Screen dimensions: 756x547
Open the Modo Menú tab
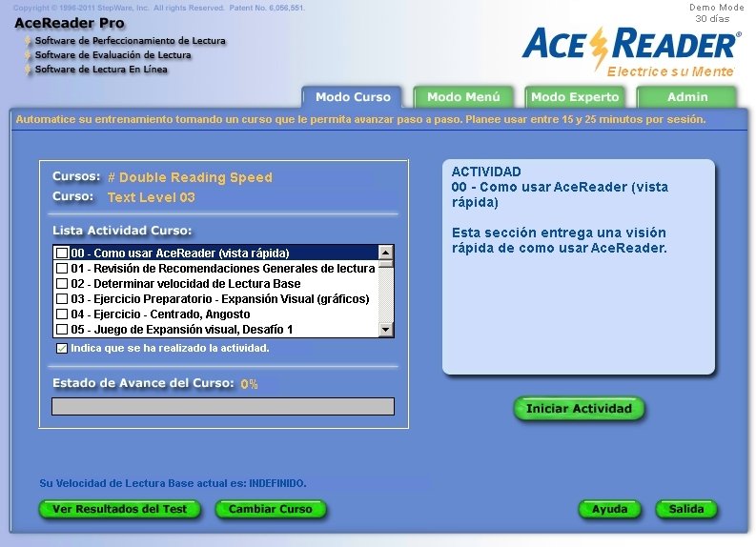click(x=463, y=97)
